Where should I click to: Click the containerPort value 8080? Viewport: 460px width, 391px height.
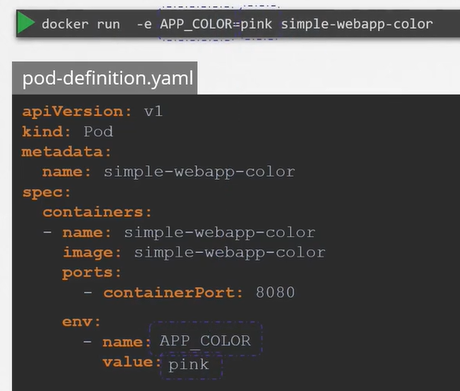275,293
